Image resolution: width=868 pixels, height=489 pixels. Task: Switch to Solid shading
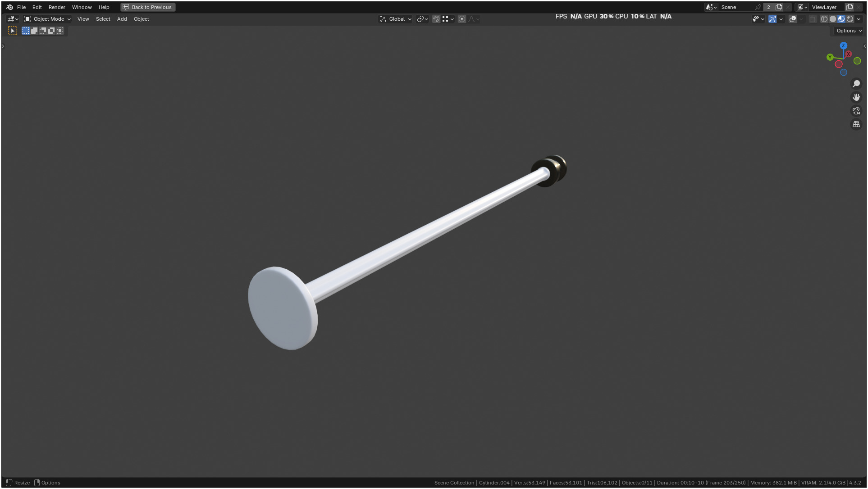[x=833, y=19]
